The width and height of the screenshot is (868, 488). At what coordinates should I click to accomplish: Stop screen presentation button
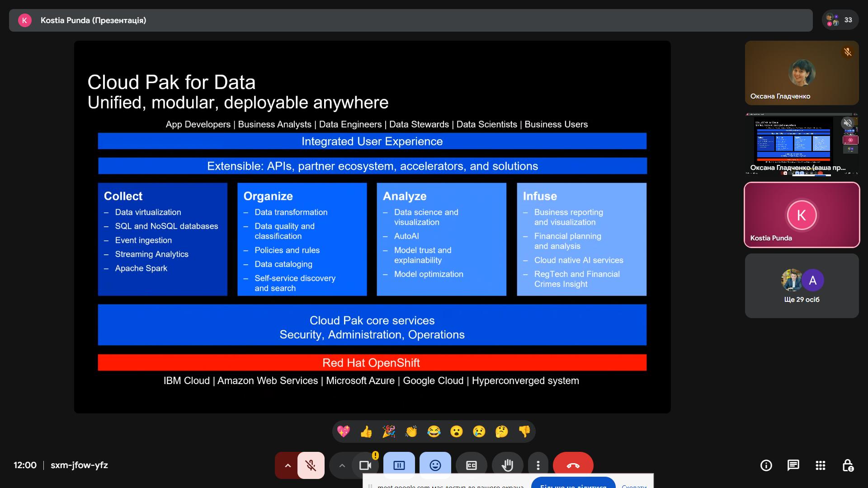[399, 465]
